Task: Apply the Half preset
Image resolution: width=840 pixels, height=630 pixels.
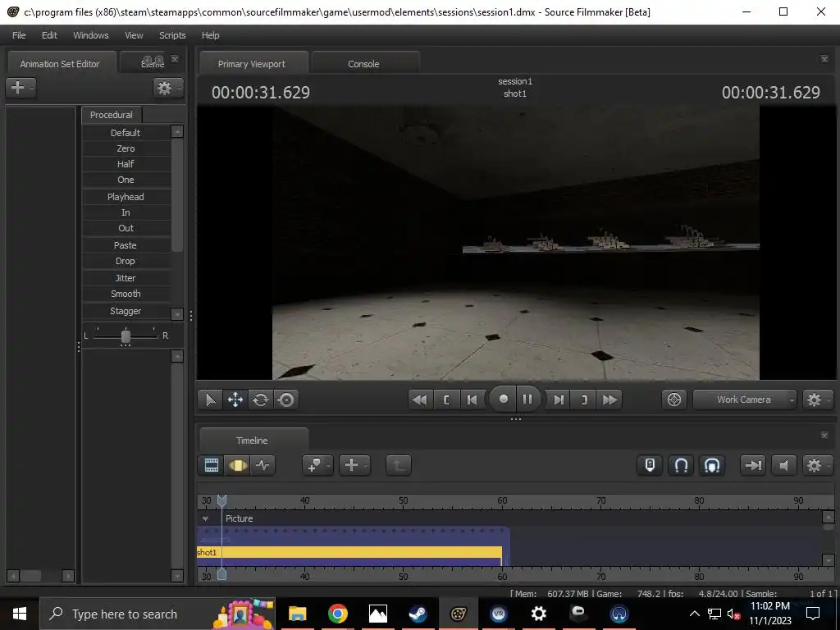Action: coord(126,164)
